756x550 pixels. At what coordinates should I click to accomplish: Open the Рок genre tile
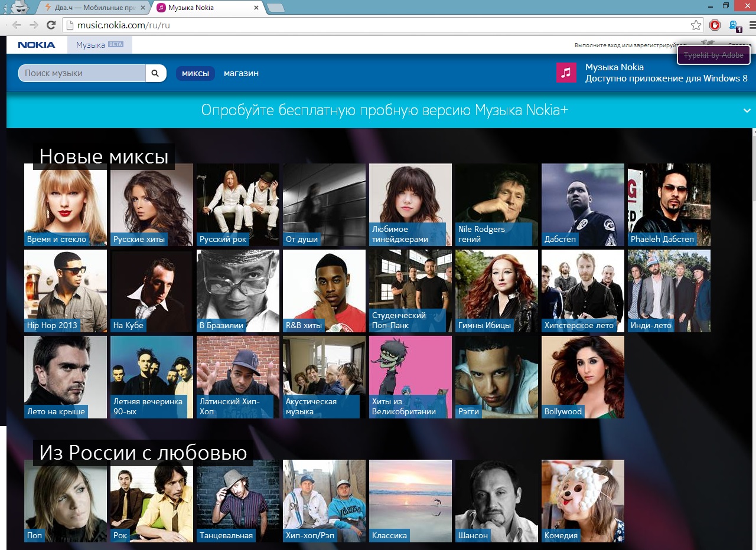[x=152, y=501]
